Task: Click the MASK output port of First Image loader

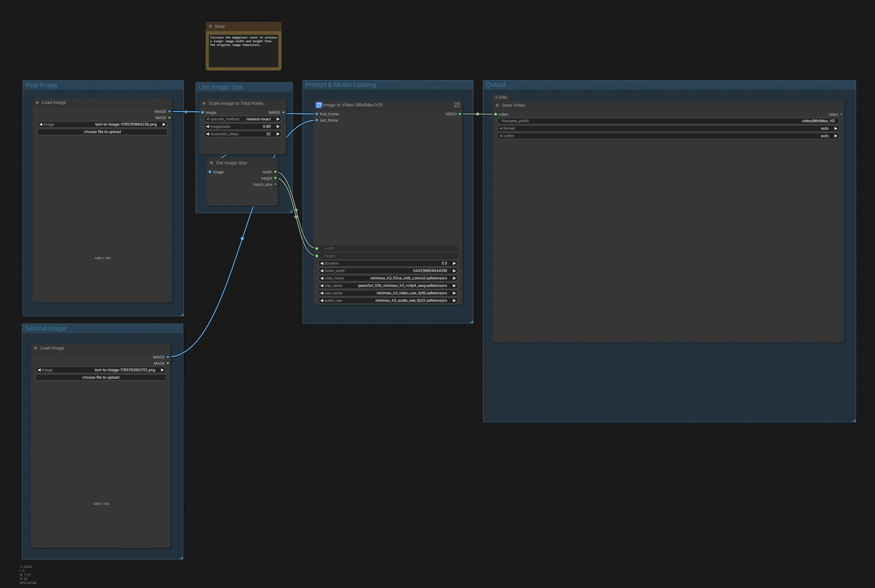Action: (170, 118)
